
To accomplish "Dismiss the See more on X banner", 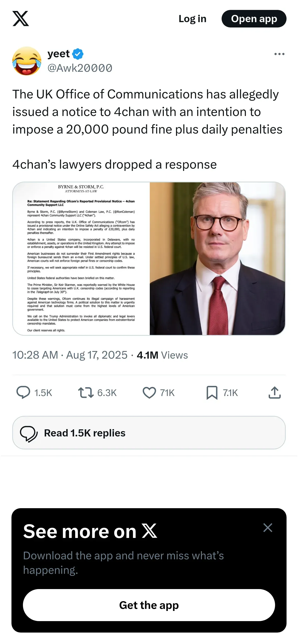I will 268,528.
